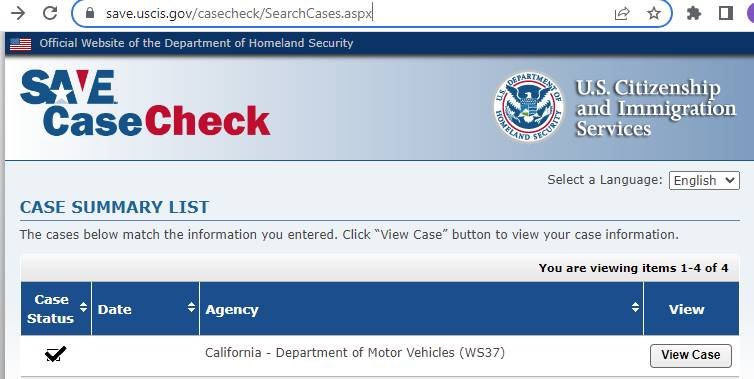Image resolution: width=754 pixels, height=379 pixels.
Task: Click the padlock site security icon
Action: coord(89,13)
